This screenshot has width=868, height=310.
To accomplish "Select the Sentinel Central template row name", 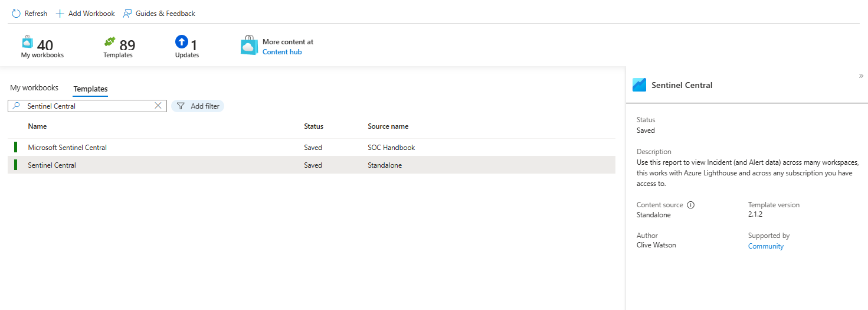I will [52, 165].
